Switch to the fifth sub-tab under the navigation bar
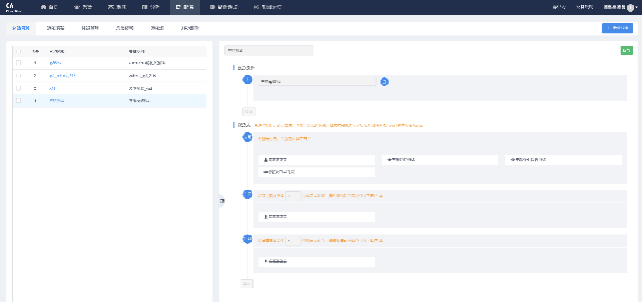Viewport: 644px width, 302px height. tap(157, 29)
